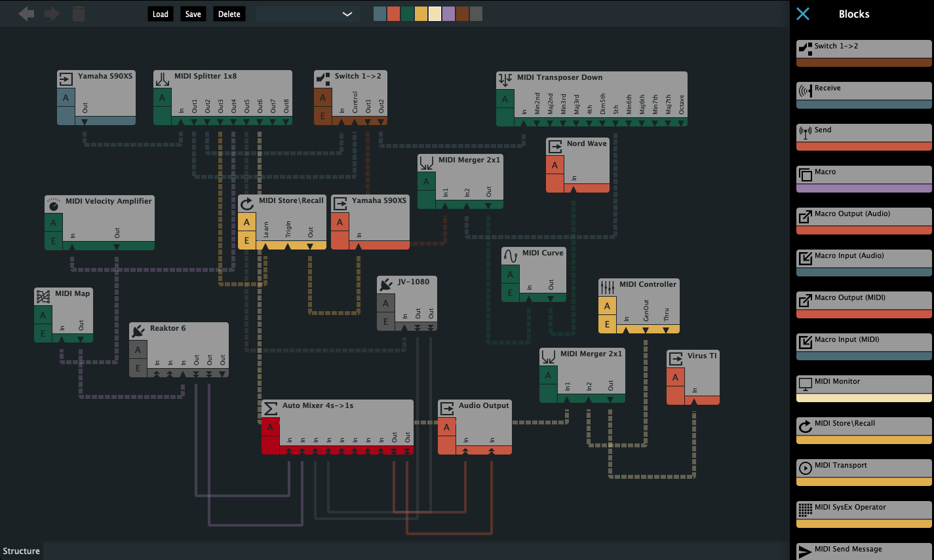The height and width of the screenshot is (560, 934).
Task: Select MIDI Send Message in Blocks list
Action: pos(864,551)
